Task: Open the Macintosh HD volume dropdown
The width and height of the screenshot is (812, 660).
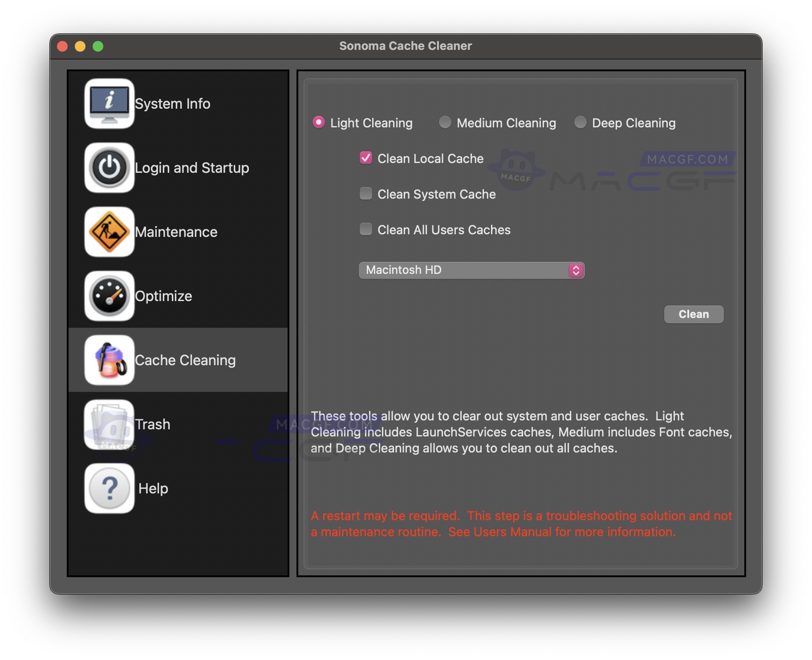Action: [x=471, y=270]
